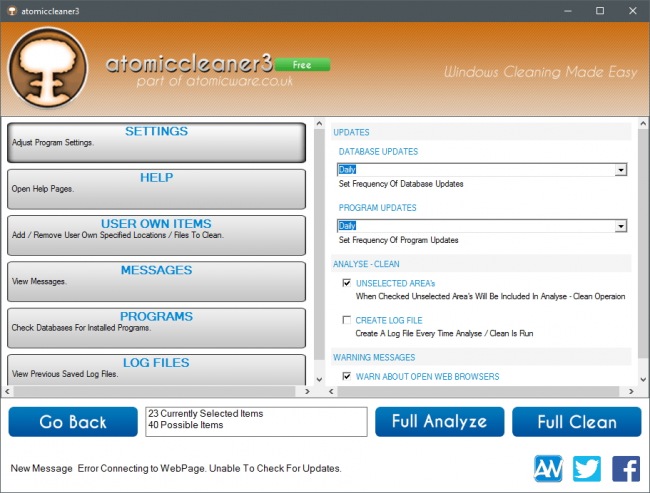This screenshot has width=650, height=493.
Task: Open the Program Updates frequency dropdown
Action: tap(621, 226)
